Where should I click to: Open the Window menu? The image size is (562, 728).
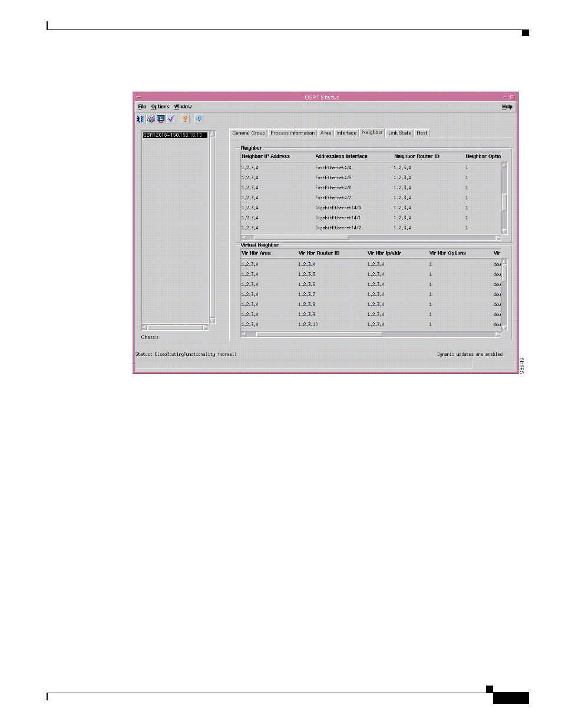(183, 107)
